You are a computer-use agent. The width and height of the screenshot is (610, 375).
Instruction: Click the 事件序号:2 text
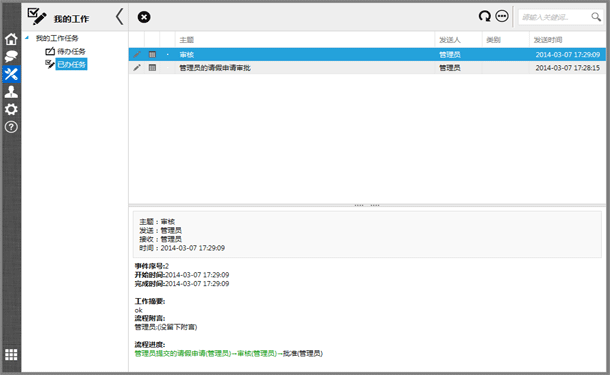(x=152, y=266)
